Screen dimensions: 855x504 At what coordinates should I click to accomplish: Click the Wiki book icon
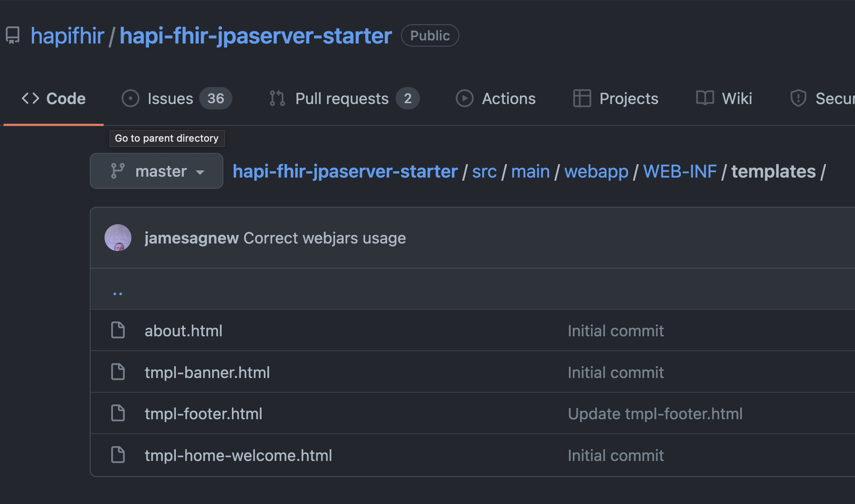(x=704, y=98)
